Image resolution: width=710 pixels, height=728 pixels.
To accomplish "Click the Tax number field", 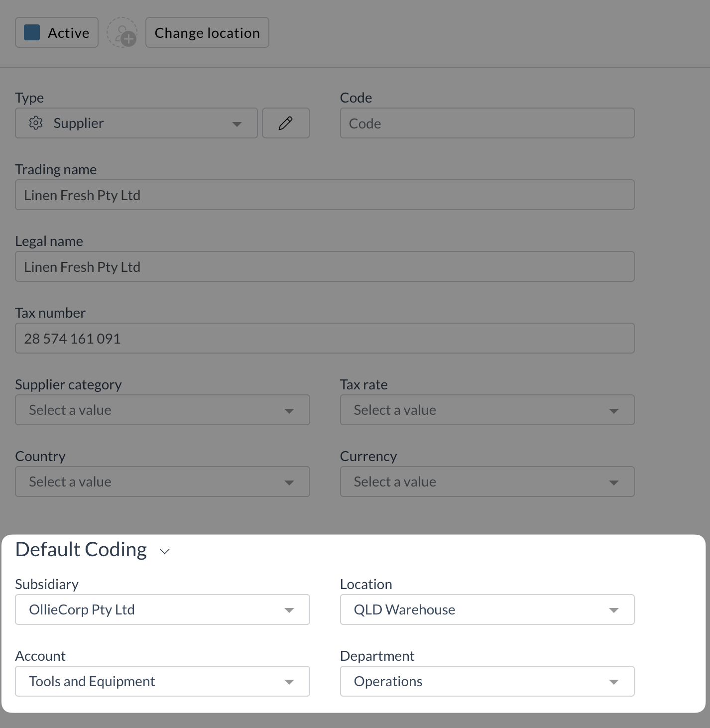I will click(325, 338).
